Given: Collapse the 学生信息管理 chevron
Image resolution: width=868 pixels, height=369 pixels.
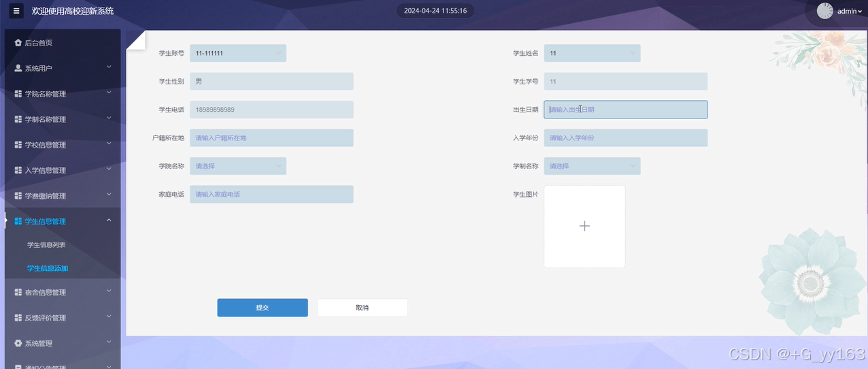Looking at the screenshot, I should pyautogui.click(x=109, y=220).
